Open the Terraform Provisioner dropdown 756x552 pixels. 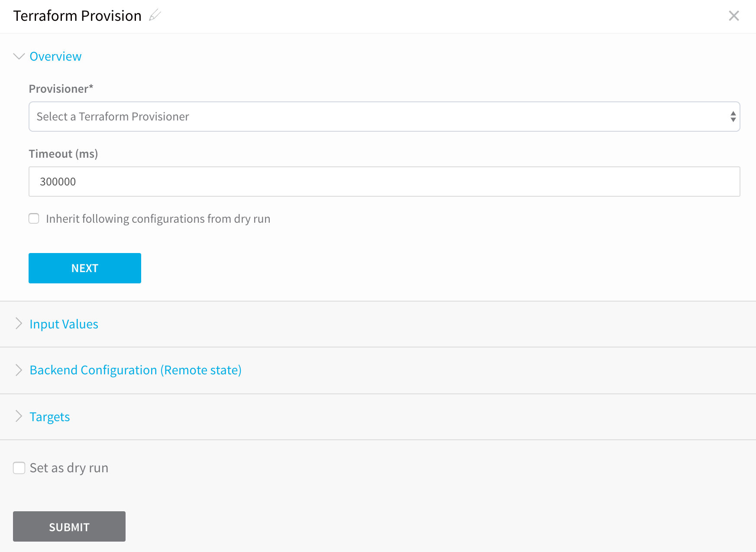click(x=384, y=117)
